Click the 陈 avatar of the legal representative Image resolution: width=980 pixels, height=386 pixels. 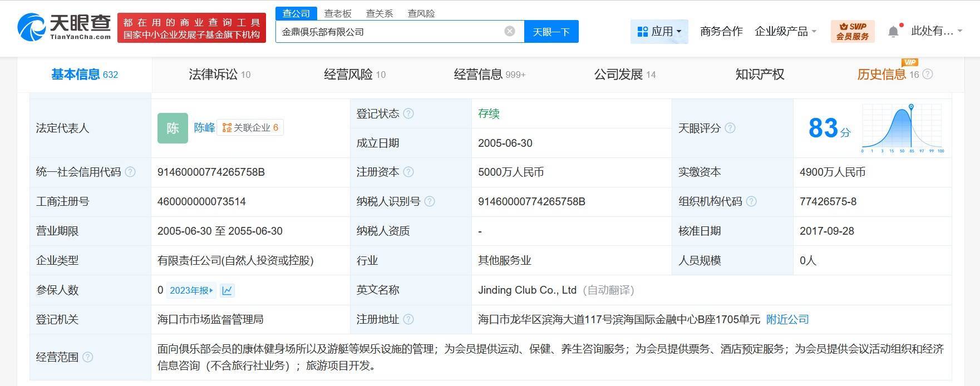pyautogui.click(x=173, y=128)
